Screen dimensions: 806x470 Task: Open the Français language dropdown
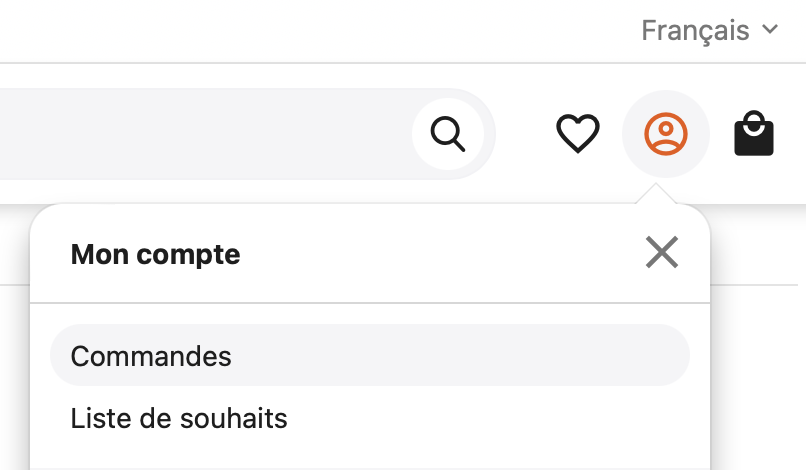click(x=710, y=30)
